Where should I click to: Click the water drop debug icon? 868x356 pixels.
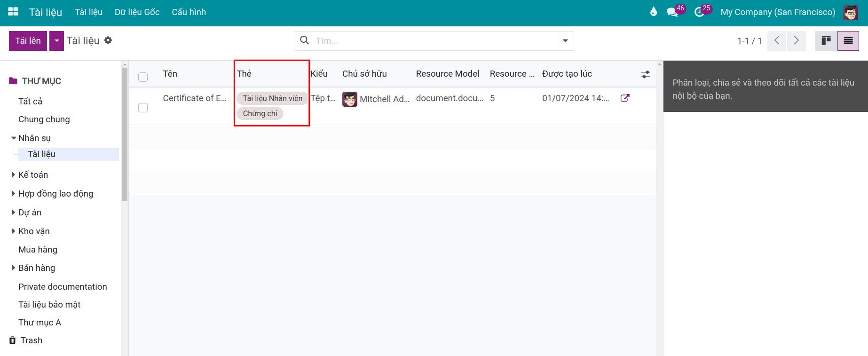click(654, 12)
